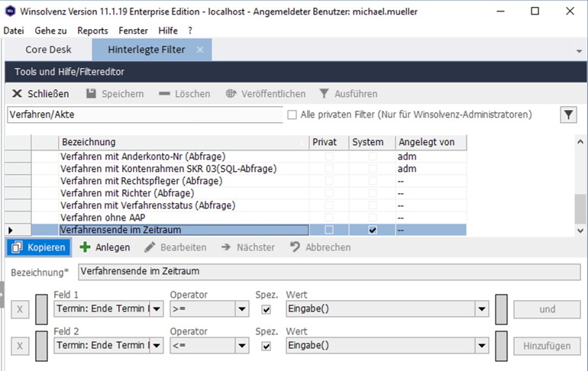
Task: Click the Bezeichnung text field
Action: tap(329, 272)
